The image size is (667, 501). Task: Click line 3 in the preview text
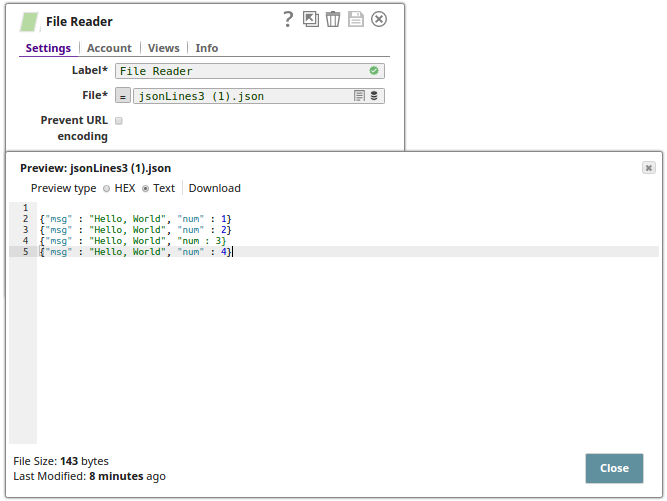click(x=135, y=230)
